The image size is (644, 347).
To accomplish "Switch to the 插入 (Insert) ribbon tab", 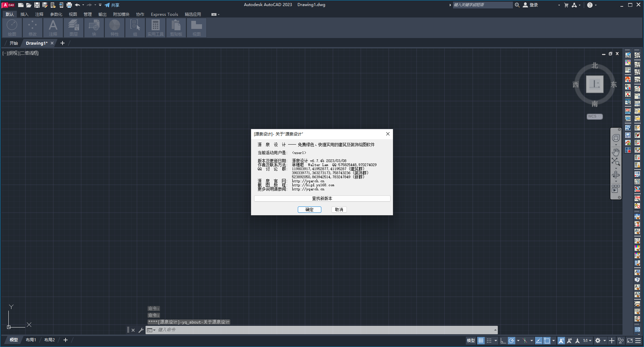I will 24,14.
